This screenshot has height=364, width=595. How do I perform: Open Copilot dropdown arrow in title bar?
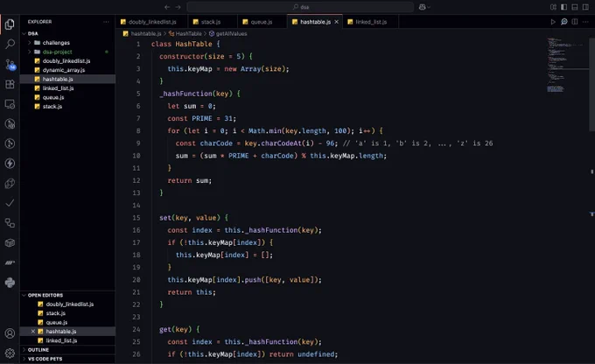click(x=429, y=7)
